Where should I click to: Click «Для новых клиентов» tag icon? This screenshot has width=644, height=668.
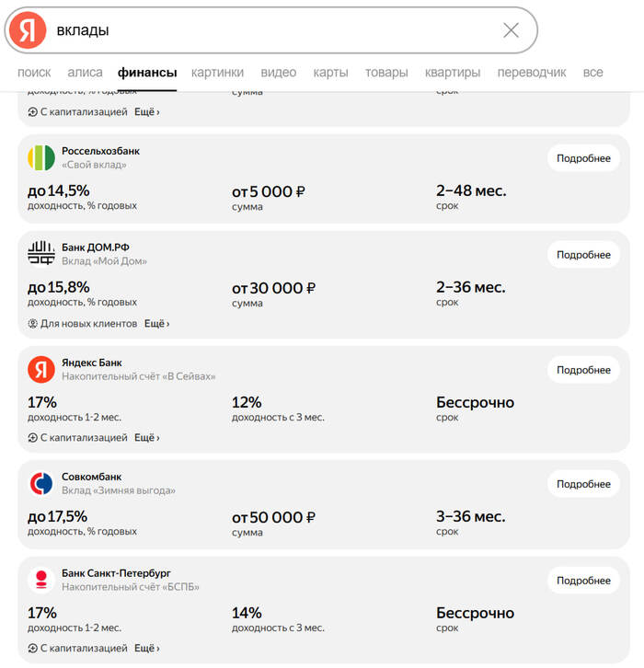coord(33,324)
